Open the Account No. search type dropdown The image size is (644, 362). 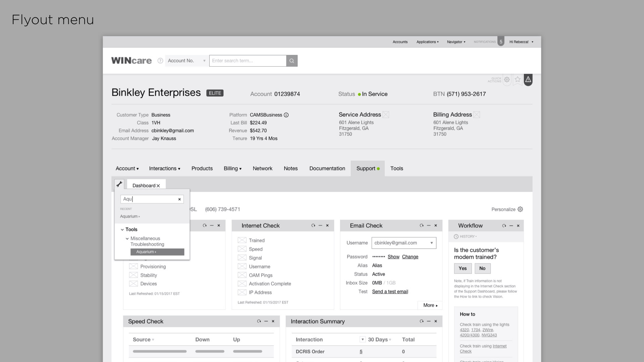[x=186, y=61]
